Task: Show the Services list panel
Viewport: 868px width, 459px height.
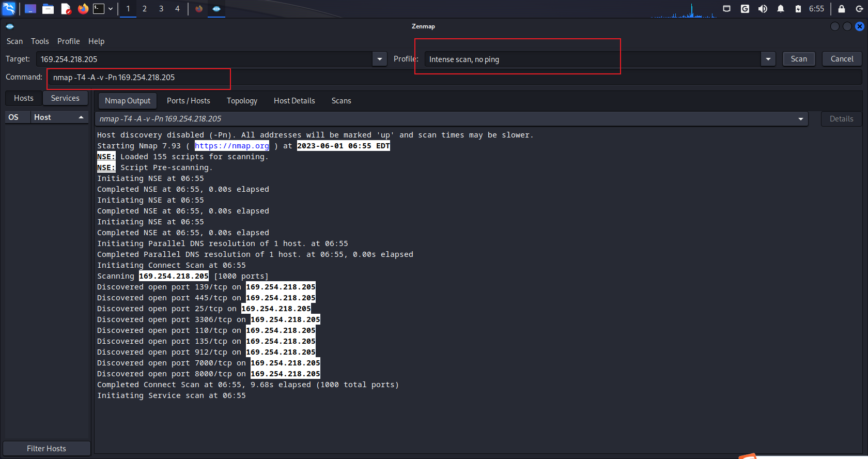Action: pos(65,98)
